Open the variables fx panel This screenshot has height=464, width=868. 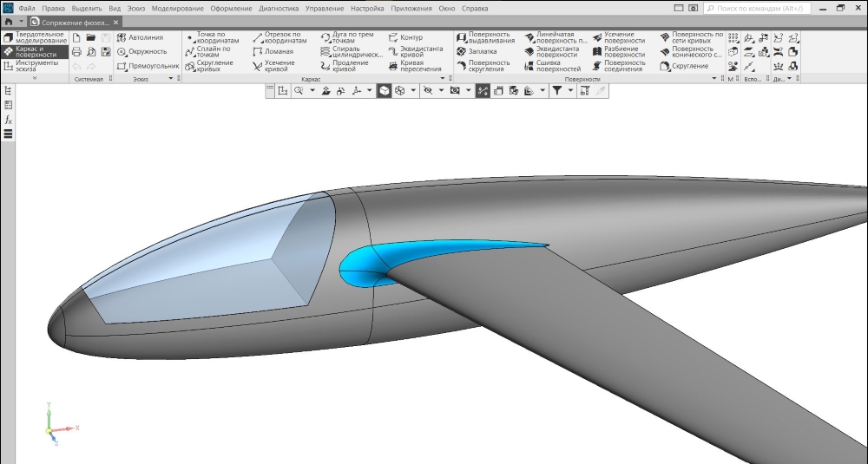coord(8,120)
